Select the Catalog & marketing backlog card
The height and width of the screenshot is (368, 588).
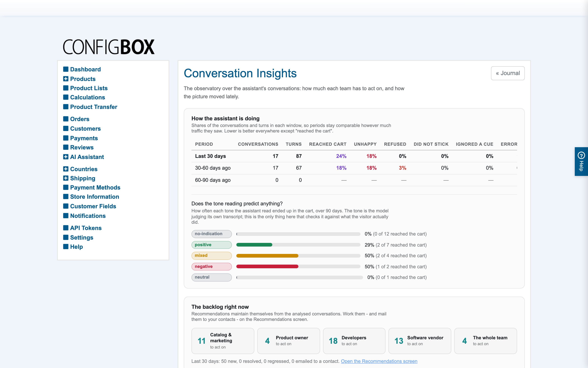223,341
